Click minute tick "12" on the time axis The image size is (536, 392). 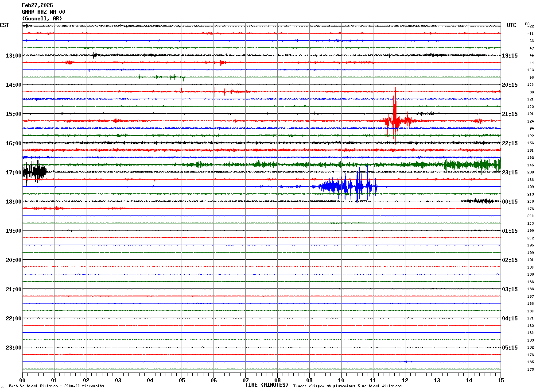tap(405, 380)
